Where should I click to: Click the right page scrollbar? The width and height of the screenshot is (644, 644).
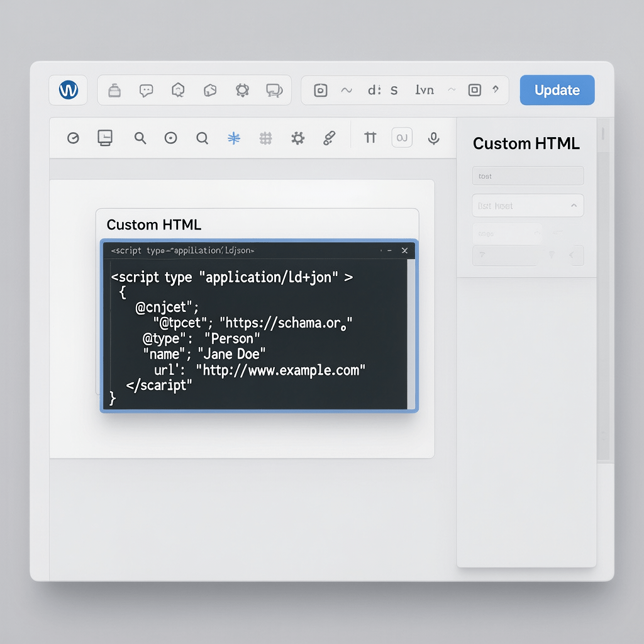(603, 290)
